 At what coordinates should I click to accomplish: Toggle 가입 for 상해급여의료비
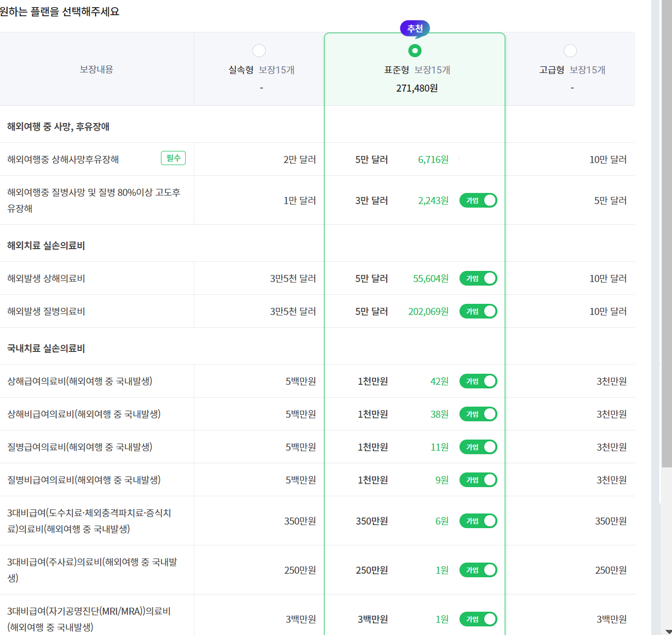point(478,381)
